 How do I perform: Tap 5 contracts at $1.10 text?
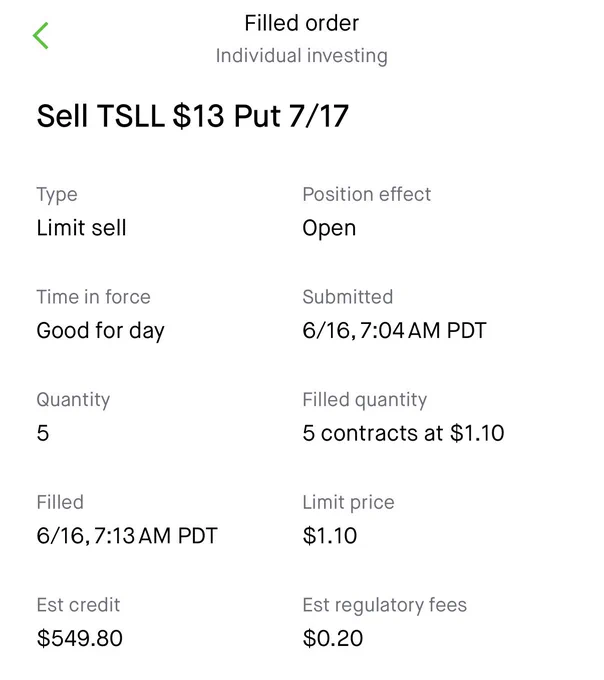(x=404, y=433)
